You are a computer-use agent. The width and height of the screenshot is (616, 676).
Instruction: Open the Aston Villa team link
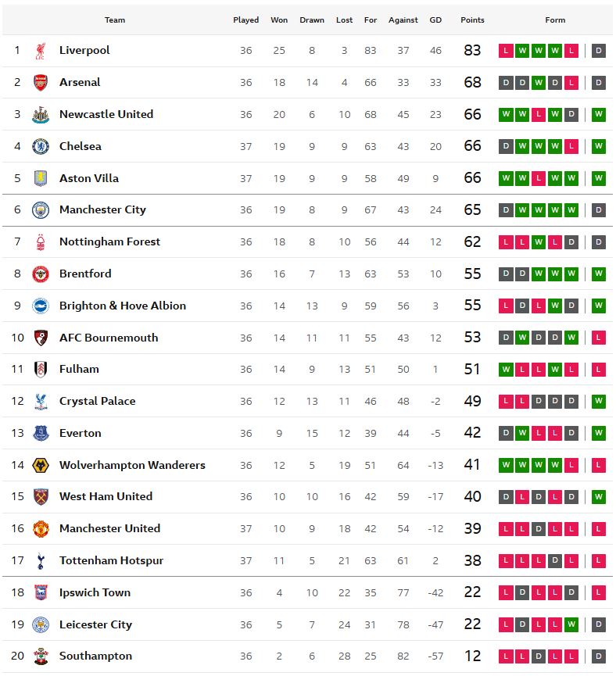click(89, 178)
